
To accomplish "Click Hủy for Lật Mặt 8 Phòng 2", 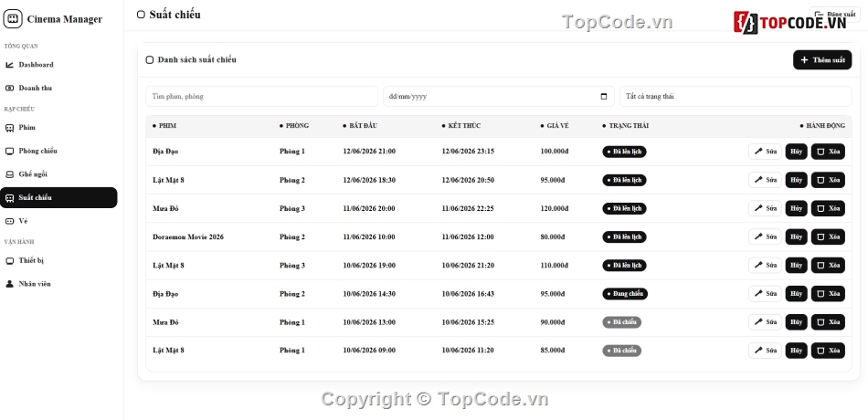I will click(796, 180).
